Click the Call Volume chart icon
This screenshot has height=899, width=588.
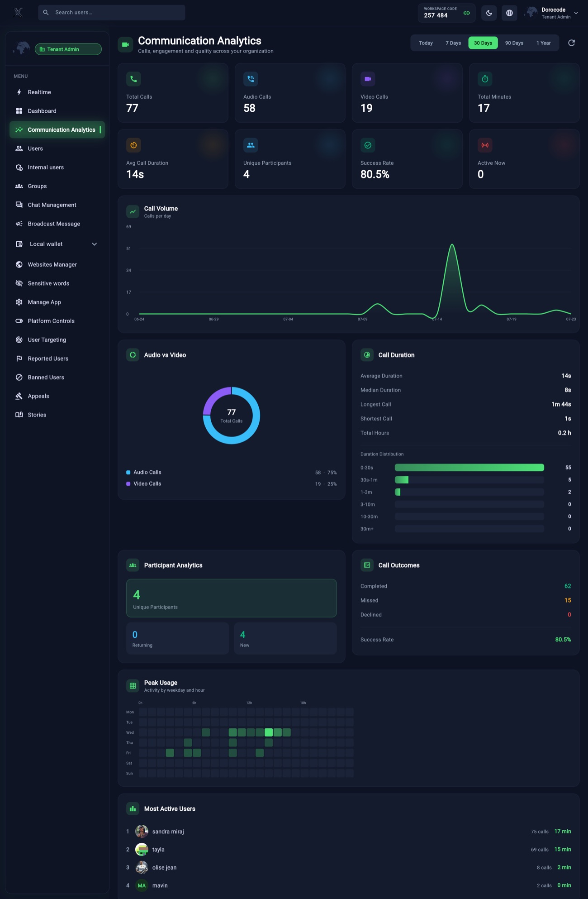(x=133, y=211)
